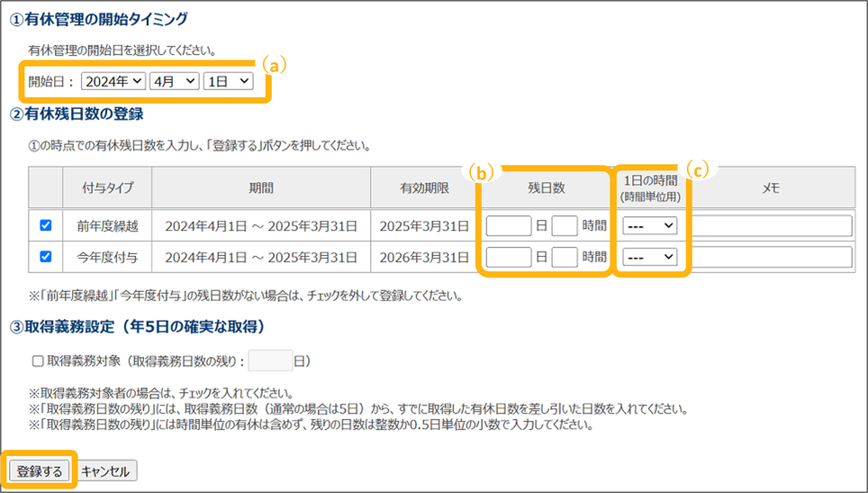868x493 pixels.
Task: Open the start date day dropdown showing 1日
Action: coord(229,81)
